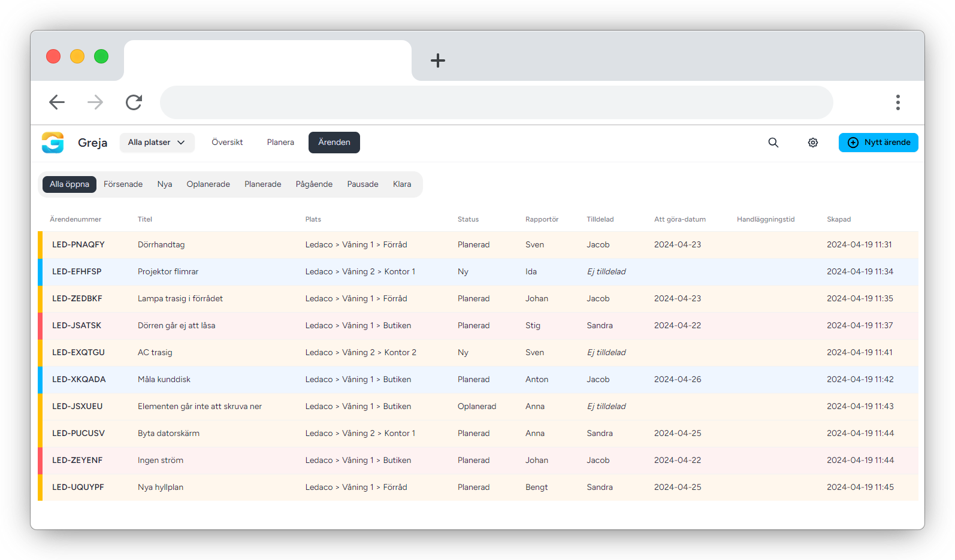Switch to the Planera tab

tap(280, 143)
